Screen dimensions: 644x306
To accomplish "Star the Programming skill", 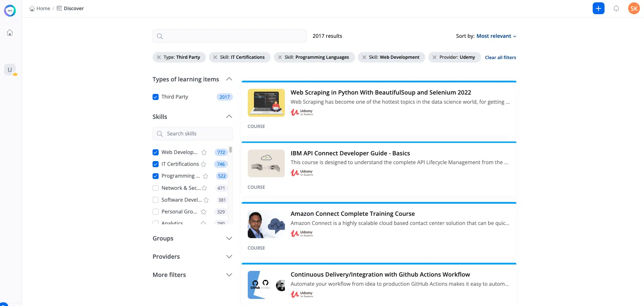I will tap(206, 176).
